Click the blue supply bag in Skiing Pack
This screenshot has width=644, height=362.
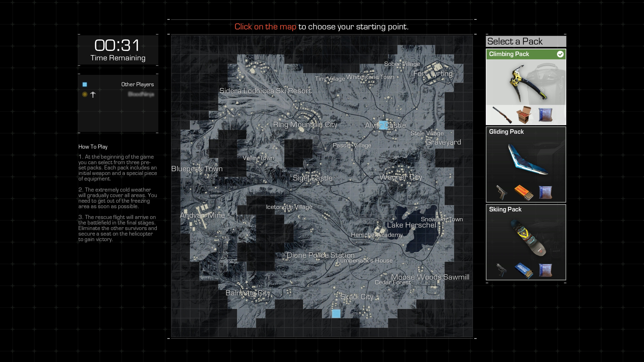point(545,270)
